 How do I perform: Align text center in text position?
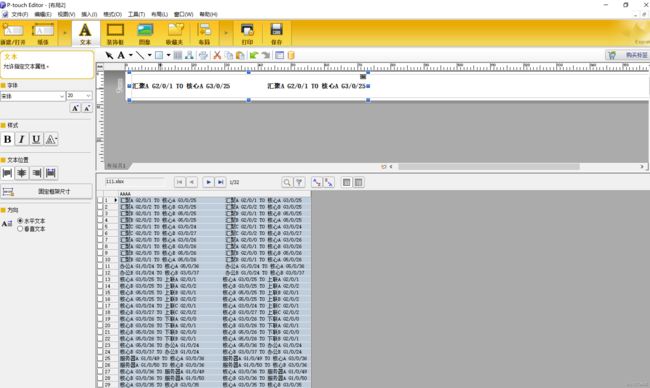coord(22,173)
